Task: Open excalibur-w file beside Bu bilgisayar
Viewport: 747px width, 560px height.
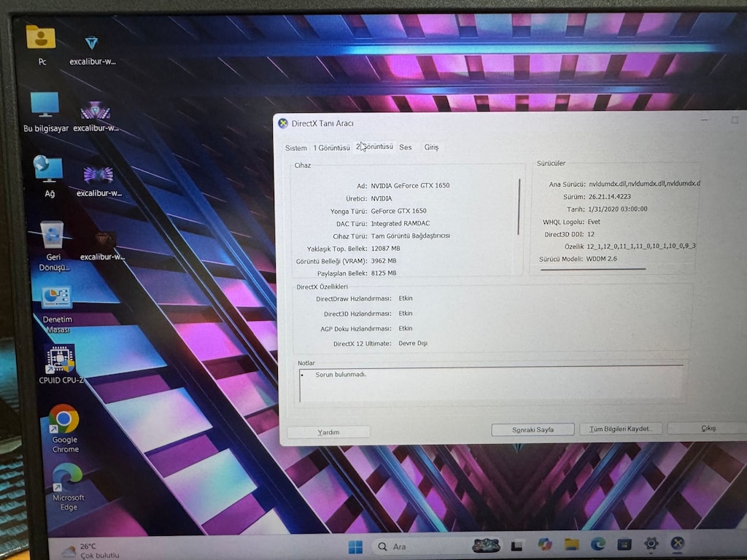Action: 96,117
